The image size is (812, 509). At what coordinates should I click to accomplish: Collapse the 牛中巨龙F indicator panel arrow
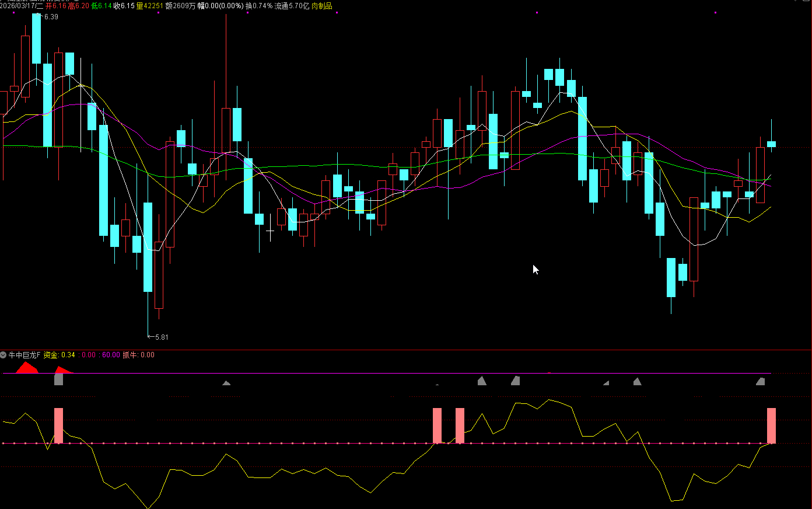(3, 355)
